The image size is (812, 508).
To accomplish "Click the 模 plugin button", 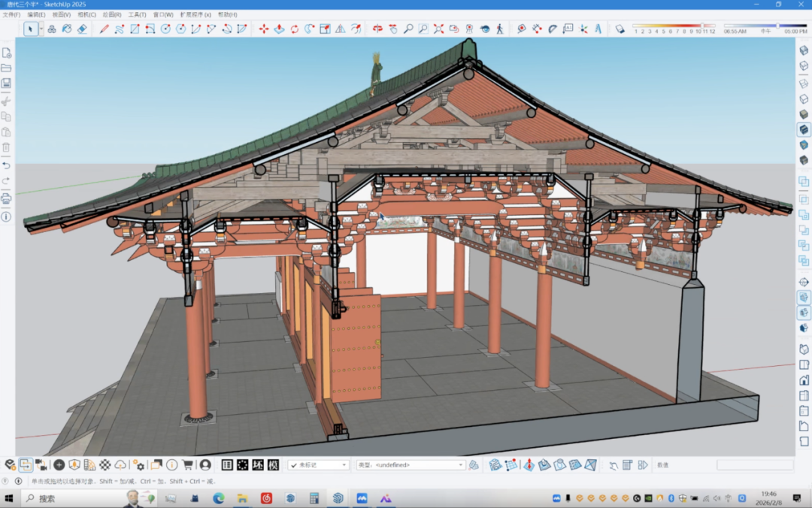I will pos(274,465).
